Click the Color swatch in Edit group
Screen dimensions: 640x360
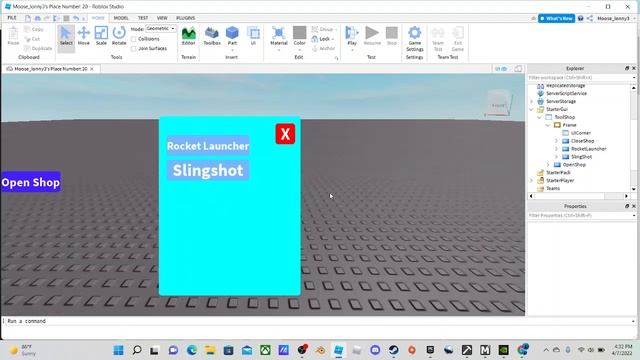click(299, 33)
